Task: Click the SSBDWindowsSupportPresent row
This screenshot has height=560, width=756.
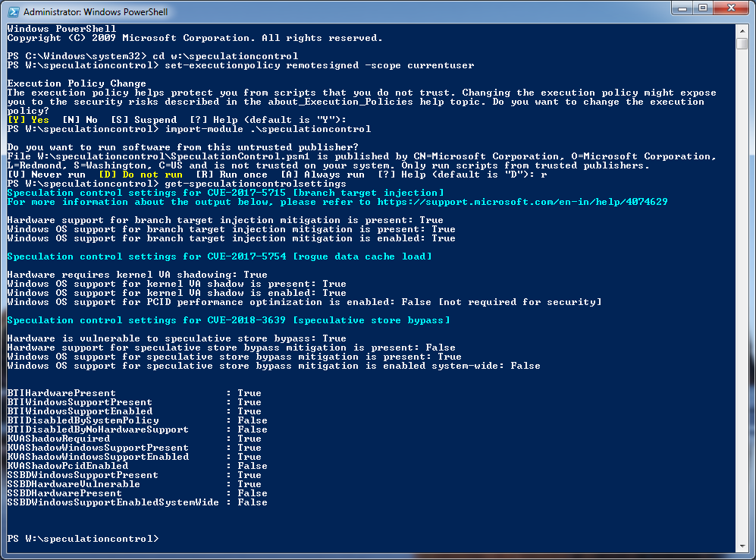Action: (134, 474)
